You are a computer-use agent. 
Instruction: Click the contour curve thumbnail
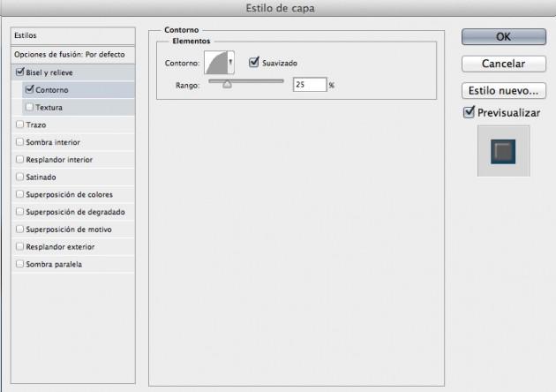216,63
